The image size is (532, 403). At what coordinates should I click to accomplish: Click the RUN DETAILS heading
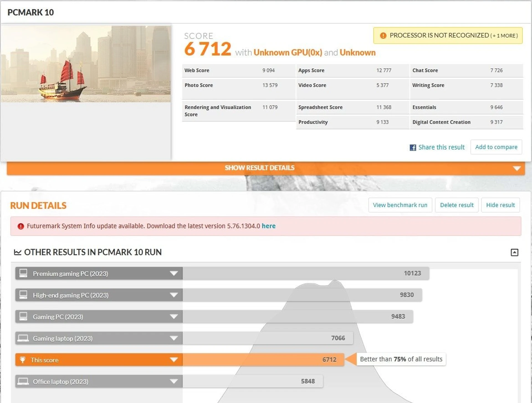(x=38, y=206)
